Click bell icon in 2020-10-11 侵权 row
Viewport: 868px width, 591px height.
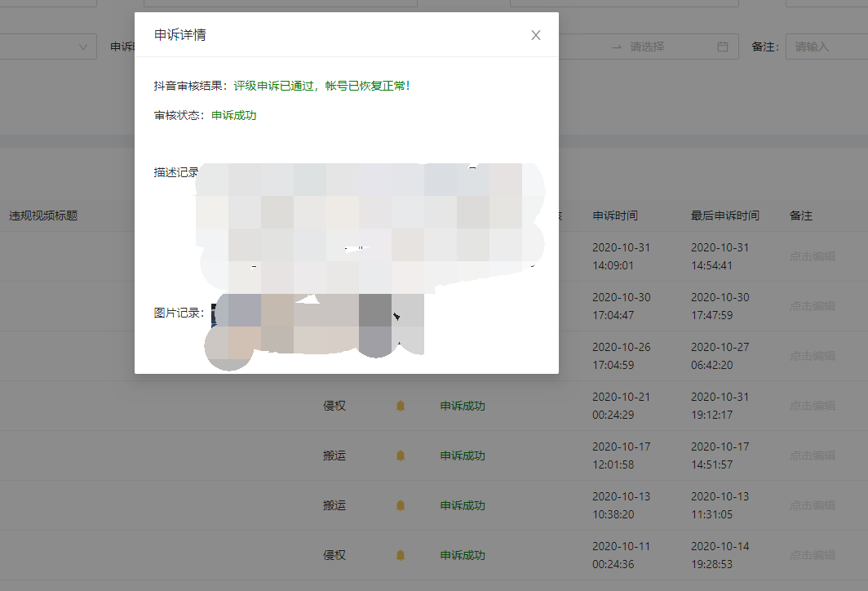click(401, 556)
